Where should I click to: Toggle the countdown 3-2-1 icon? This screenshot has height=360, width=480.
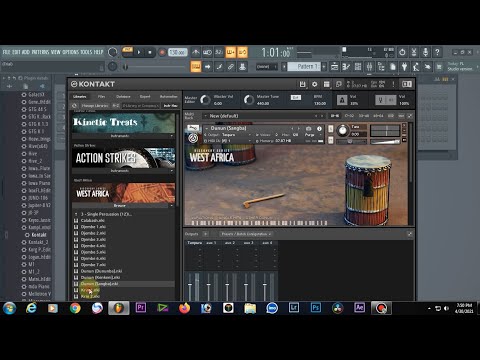tap(219, 52)
